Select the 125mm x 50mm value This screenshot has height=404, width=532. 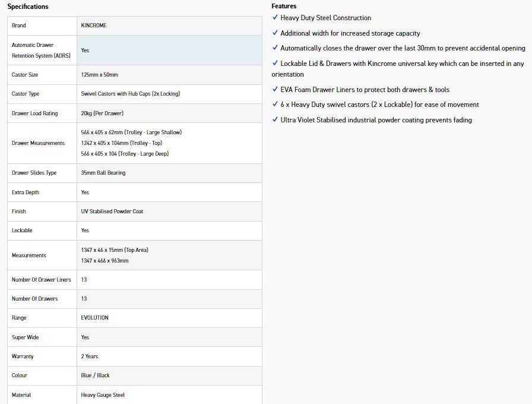coord(99,75)
